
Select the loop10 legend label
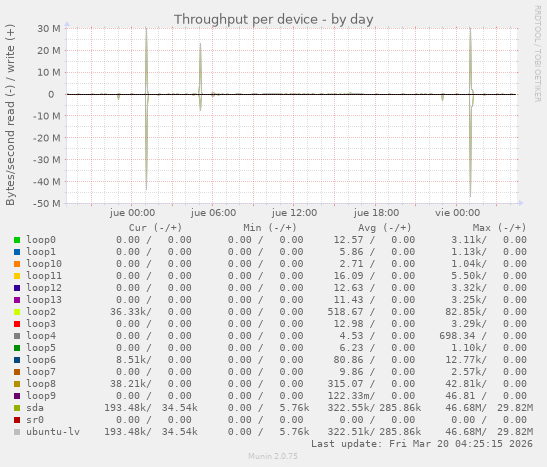[44, 264]
